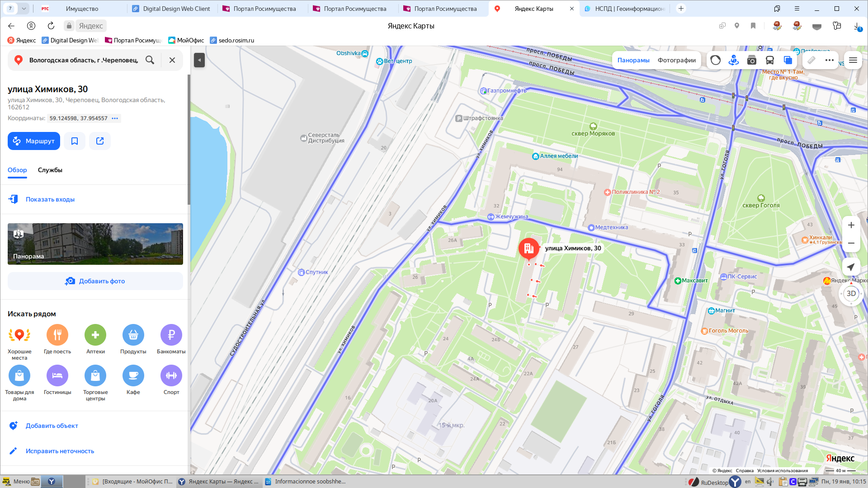The height and width of the screenshot is (488, 868).
Task: Click the share icon next to bookmark
Action: pyautogui.click(x=100, y=141)
